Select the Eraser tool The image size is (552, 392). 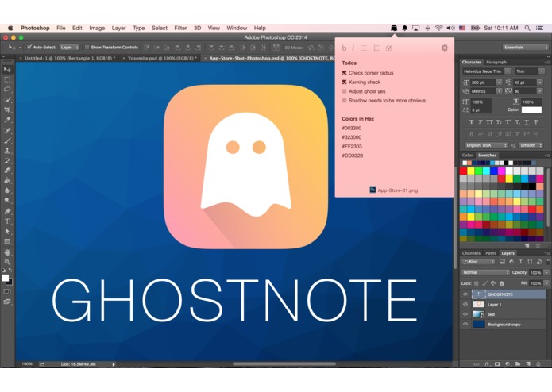7,171
